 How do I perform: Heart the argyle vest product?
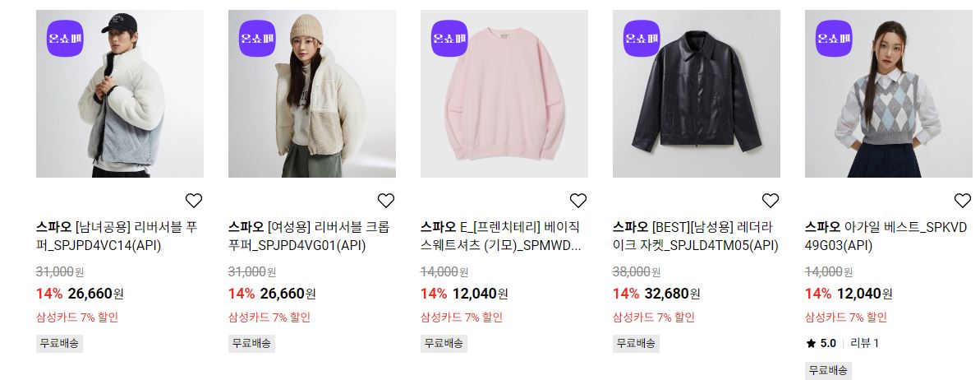click(x=963, y=201)
